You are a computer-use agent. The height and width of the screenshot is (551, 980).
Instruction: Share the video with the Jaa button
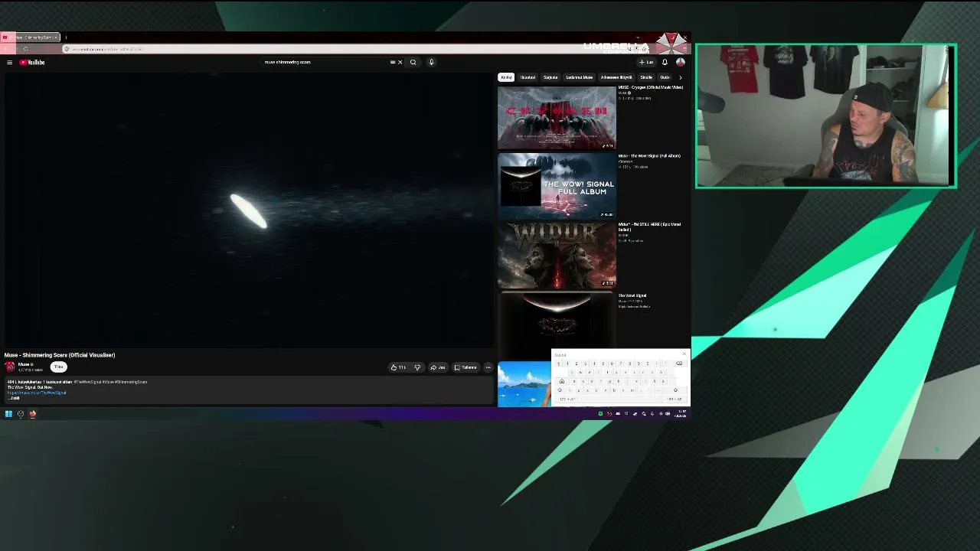tap(438, 367)
